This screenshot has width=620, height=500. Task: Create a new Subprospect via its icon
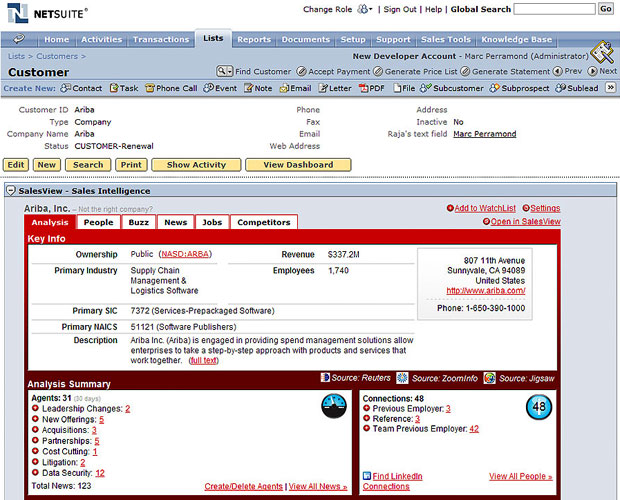(495, 88)
